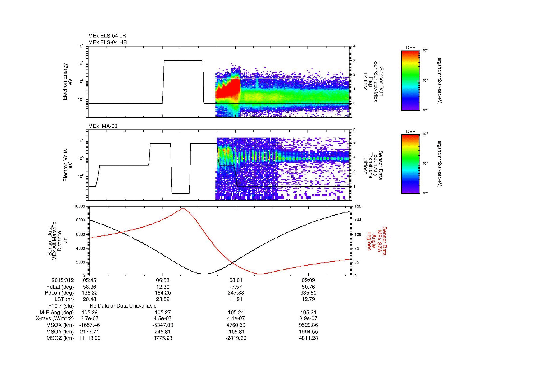
Task: Click the 'F10.7 (sfu)' row label
Action: coord(61,306)
